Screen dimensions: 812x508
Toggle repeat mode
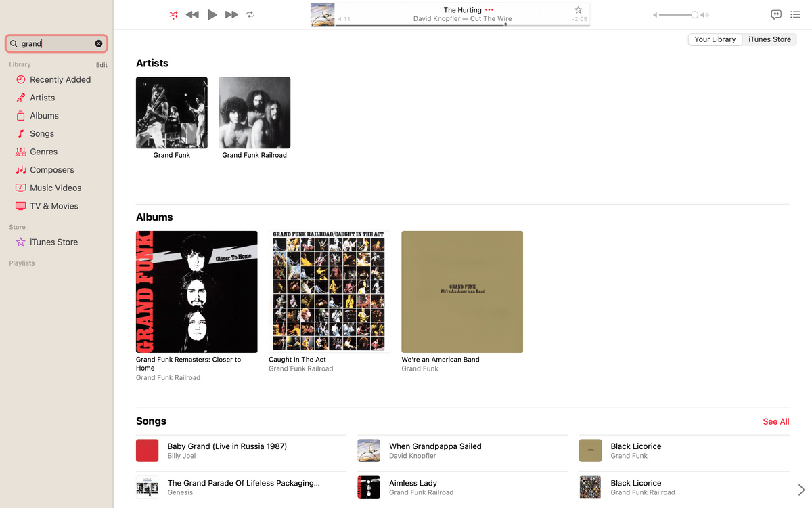(250, 14)
